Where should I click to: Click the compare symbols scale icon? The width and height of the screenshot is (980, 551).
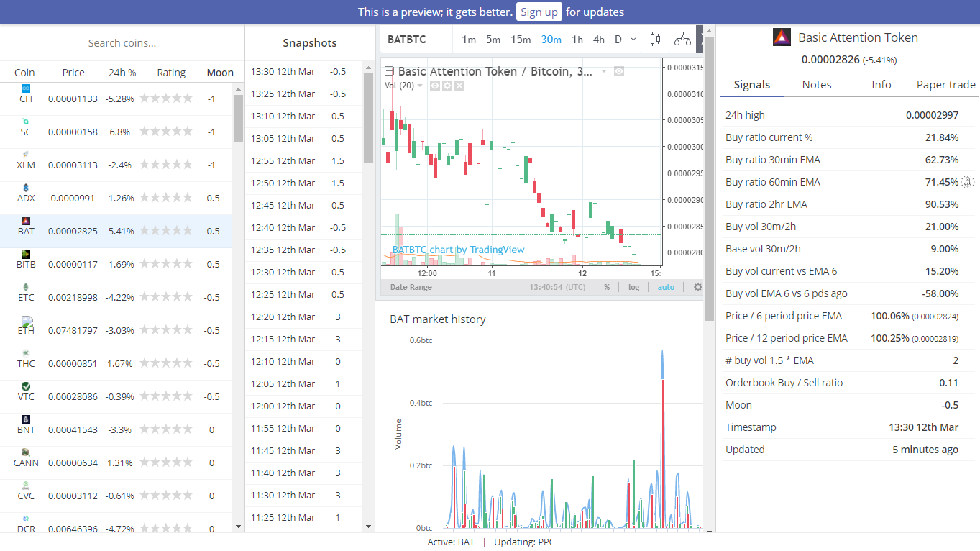click(682, 40)
